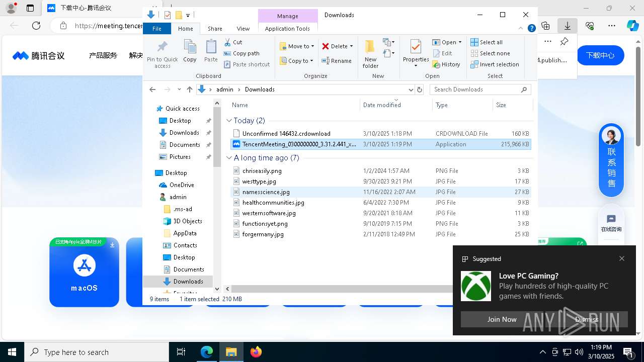Open Edge settings and more menu
The height and width of the screenshot is (362, 644).
pos(612,26)
